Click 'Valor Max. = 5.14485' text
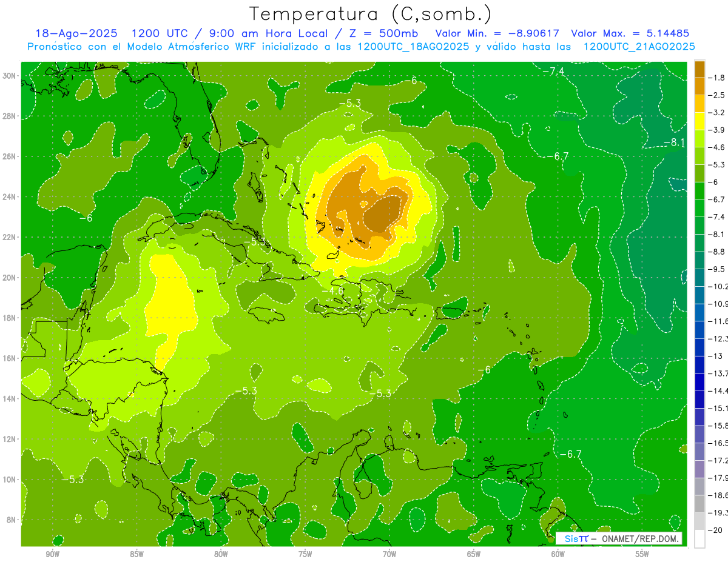This screenshot has width=728, height=562. click(x=630, y=33)
